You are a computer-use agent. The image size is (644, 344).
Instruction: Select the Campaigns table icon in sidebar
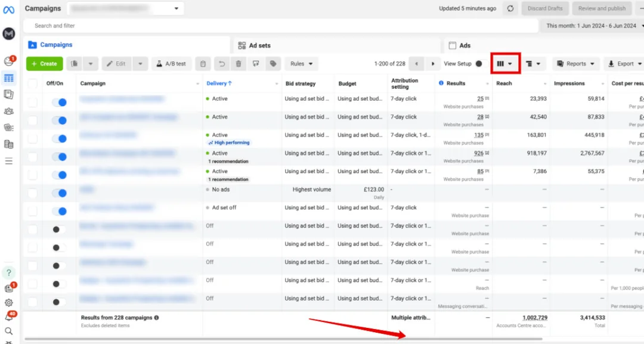tap(8, 78)
